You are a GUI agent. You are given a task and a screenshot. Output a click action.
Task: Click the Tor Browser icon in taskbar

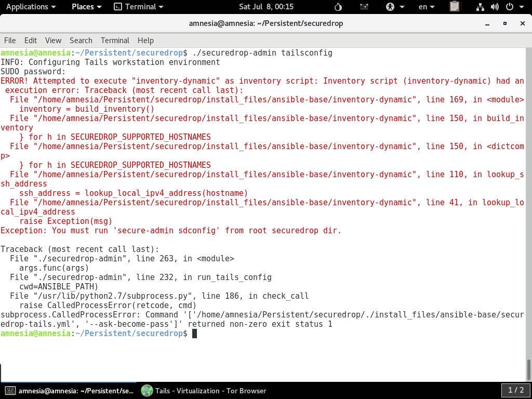pyautogui.click(x=147, y=391)
